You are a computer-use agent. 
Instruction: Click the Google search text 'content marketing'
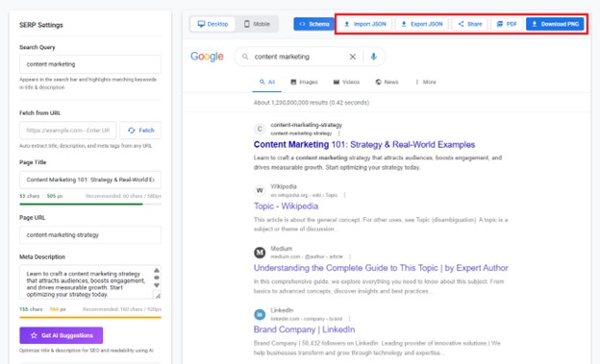coord(282,57)
